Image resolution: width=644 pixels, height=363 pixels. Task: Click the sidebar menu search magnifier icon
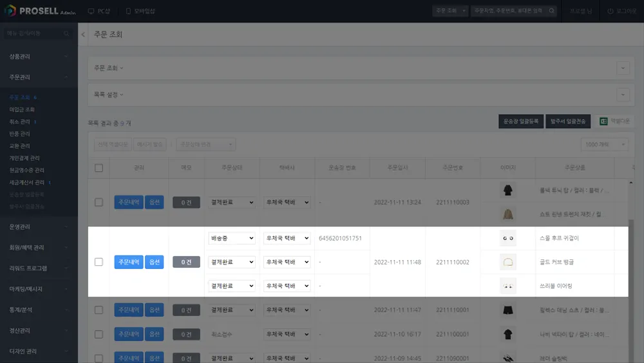tap(66, 33)
